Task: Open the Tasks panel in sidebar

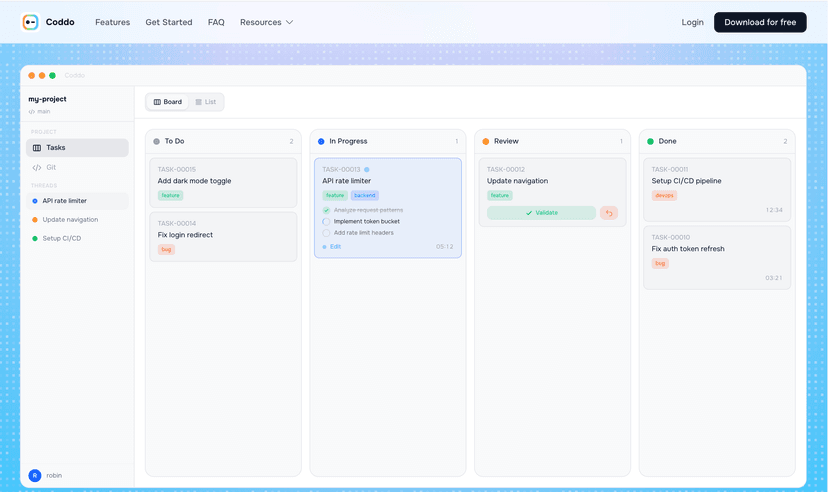Action: pyautogui.click(x=77, y=148)
